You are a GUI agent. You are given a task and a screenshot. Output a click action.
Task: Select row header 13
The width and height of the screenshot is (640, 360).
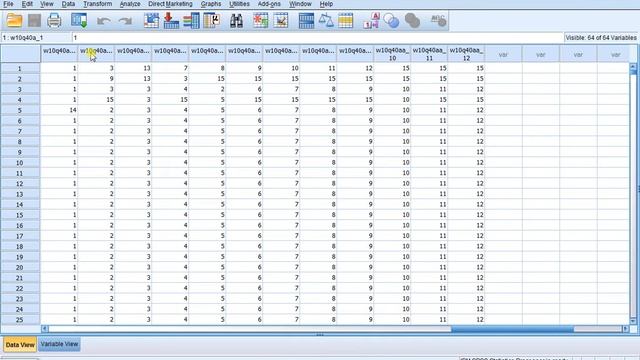20,194
